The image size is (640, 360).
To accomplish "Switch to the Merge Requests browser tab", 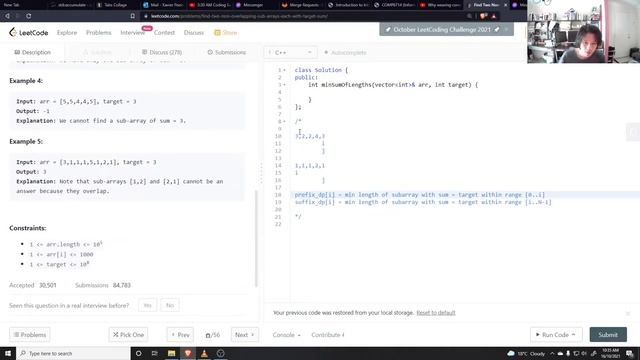I will pos(300,5).
